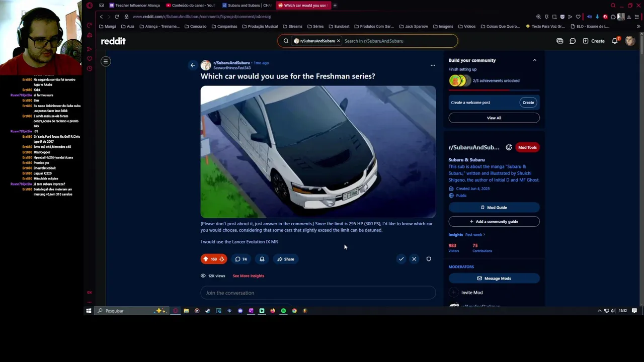The height and width of the screenshot is (362, 644).
Task: Open File Explorer from the taskbar
Action: [x=186, y=311]
